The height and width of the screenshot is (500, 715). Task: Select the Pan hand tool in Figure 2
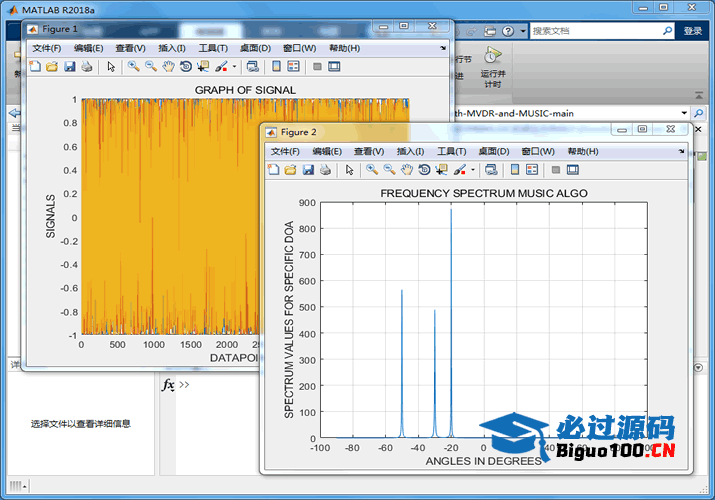tap(407, 170)
